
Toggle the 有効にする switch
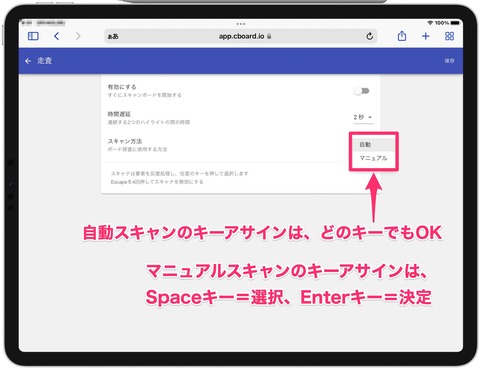[x=362, y=91]
